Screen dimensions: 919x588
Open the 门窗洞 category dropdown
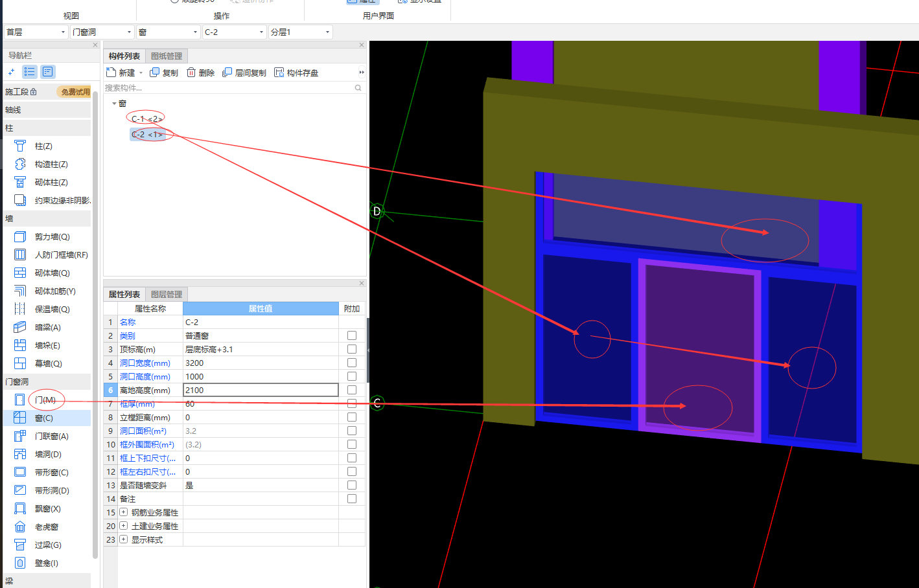(x=102, y=32)
